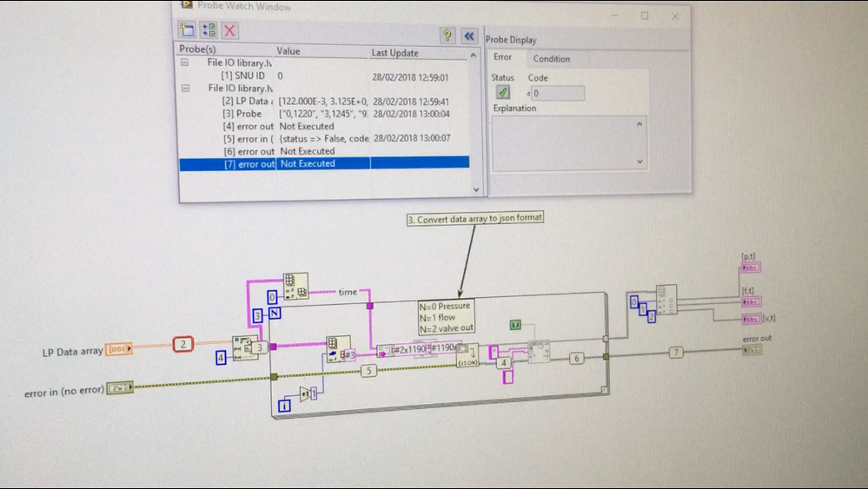Collapse the first File IO library tree node

click(x=184, y=63)
